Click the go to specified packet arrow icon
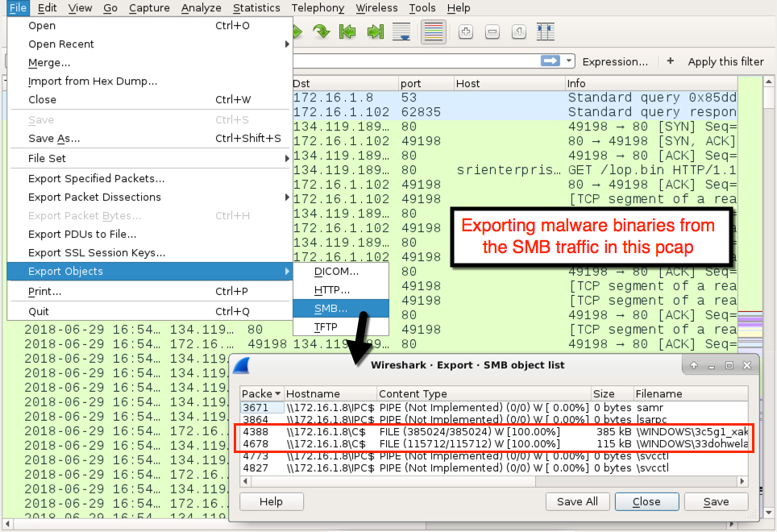 coord(322,32)
